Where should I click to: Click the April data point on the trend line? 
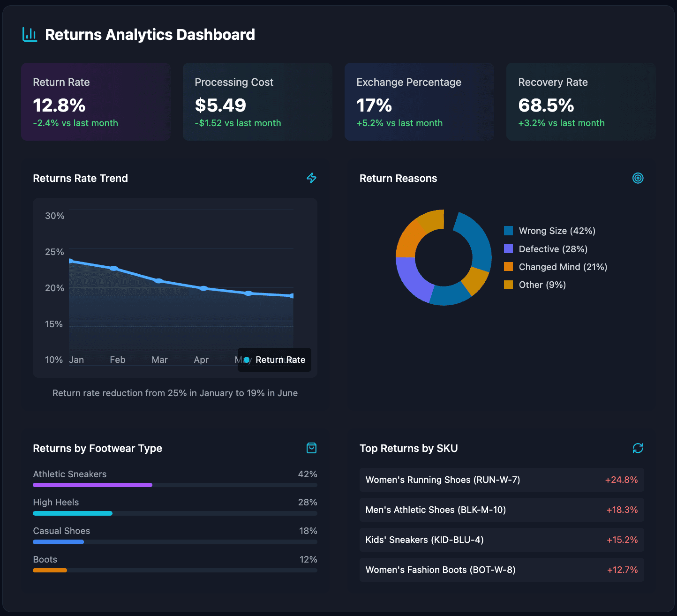tap(203, 288)
